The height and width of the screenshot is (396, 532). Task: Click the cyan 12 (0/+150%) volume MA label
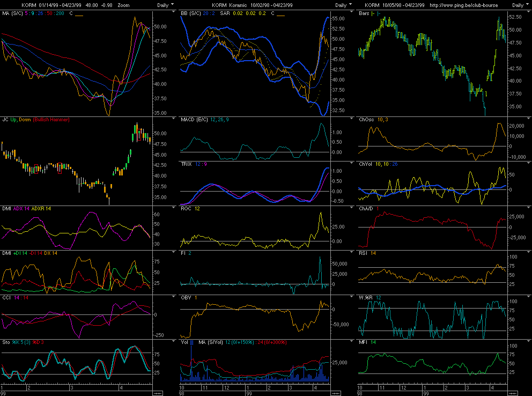click(x=240, y=342)
